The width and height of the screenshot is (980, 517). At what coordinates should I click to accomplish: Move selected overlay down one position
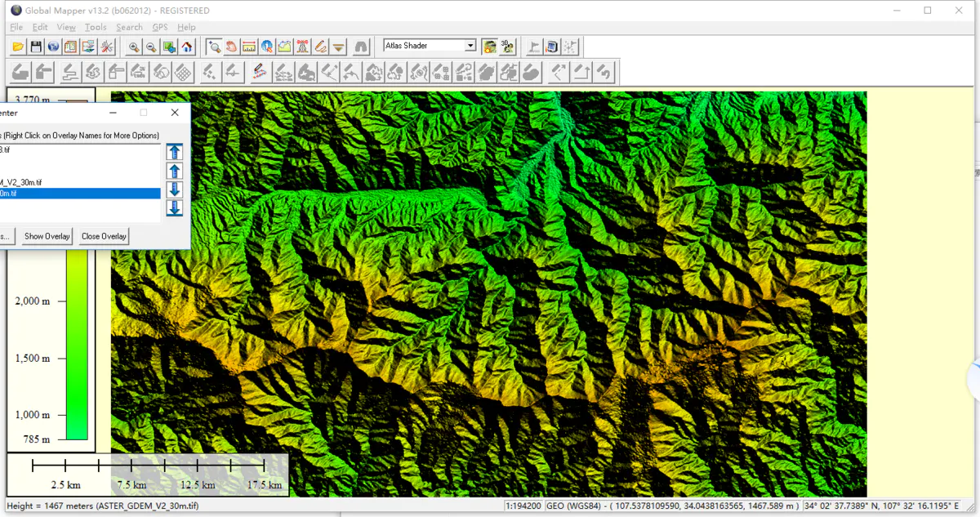tap(174, 189)
